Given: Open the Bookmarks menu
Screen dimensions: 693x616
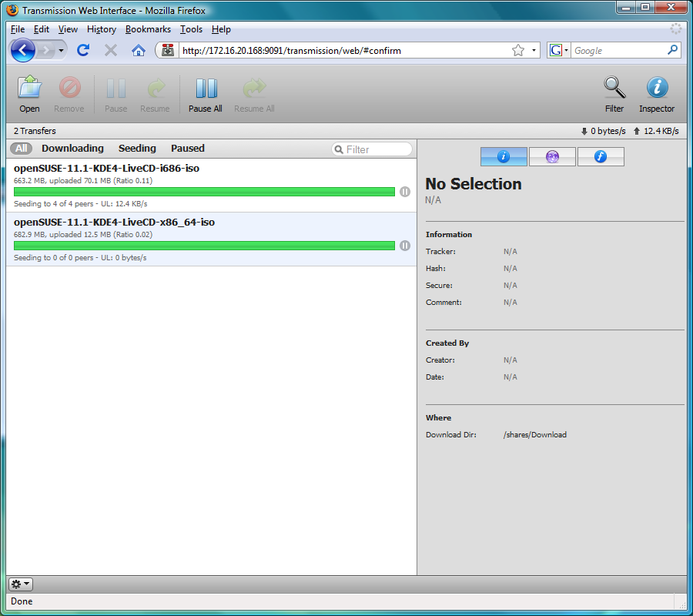Looking at the screenshot, I should 148,29.
